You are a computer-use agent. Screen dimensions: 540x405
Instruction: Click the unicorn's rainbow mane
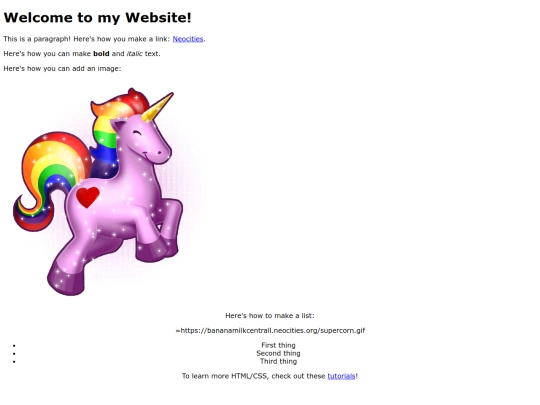[x=114, y=131]
